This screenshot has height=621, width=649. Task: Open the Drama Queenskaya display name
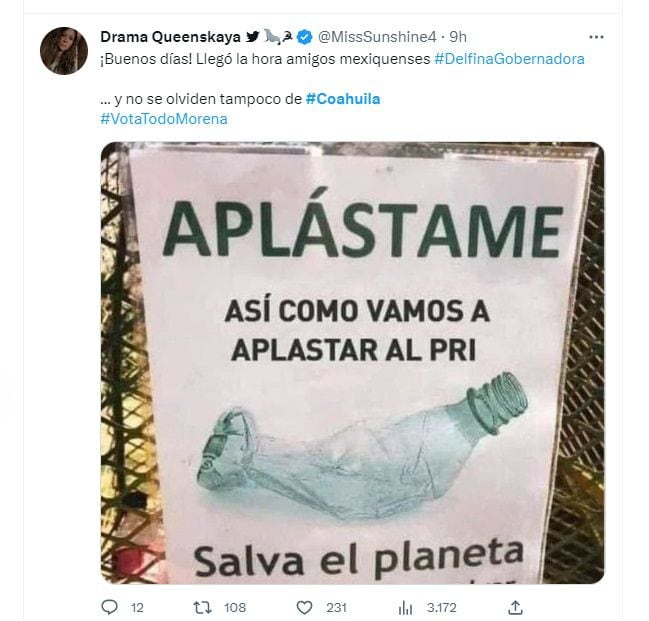170,37
